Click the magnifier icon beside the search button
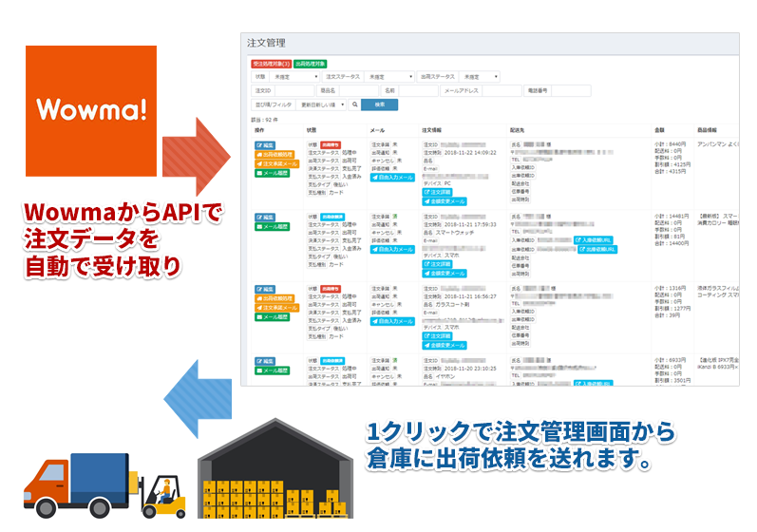 (354, 104)
